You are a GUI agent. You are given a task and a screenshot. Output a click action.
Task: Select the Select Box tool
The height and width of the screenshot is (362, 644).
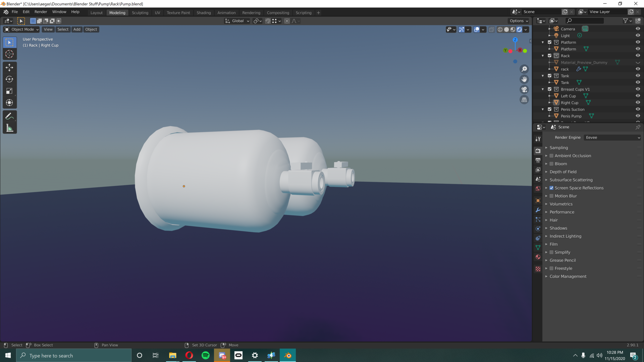pos(9,42)
